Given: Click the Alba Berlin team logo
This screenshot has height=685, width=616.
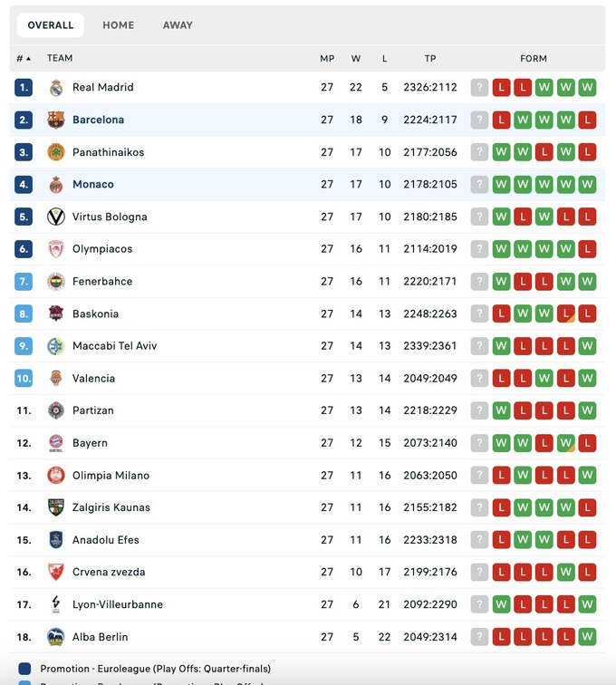Looking at the screenshot, I should 56,637.
